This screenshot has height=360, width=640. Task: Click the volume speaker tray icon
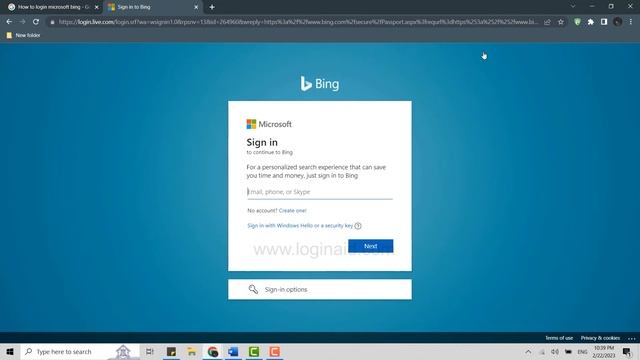coord(555,352)
